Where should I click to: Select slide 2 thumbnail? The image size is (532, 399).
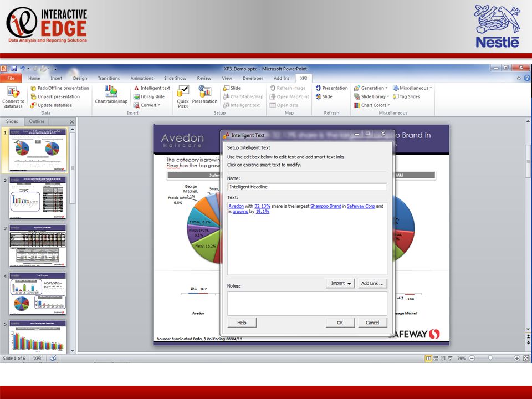(x=38, y=198)
